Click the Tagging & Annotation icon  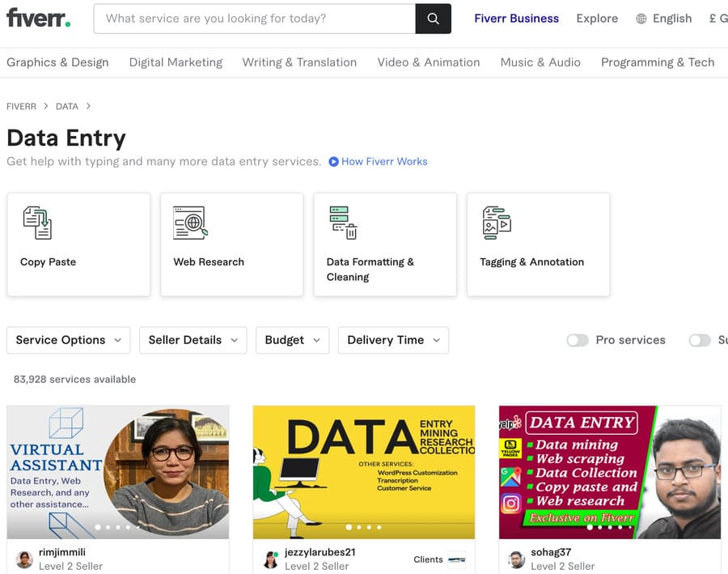click(497, 223)
